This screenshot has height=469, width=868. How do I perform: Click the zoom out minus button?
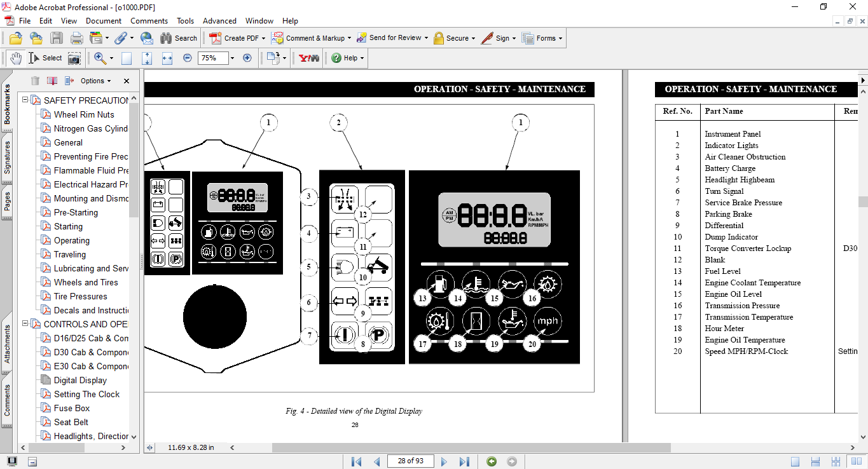pyautogui.click(x=188, y=58)
